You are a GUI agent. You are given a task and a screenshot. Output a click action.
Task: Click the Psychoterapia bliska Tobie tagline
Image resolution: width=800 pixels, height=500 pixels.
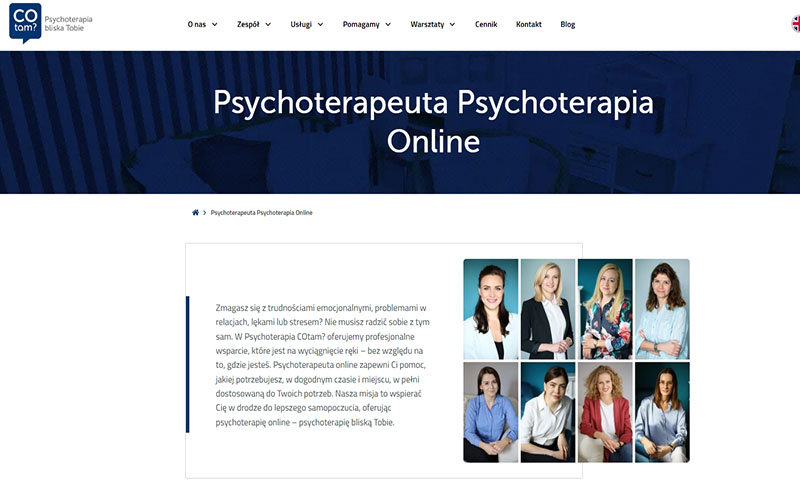pos(68,23)
